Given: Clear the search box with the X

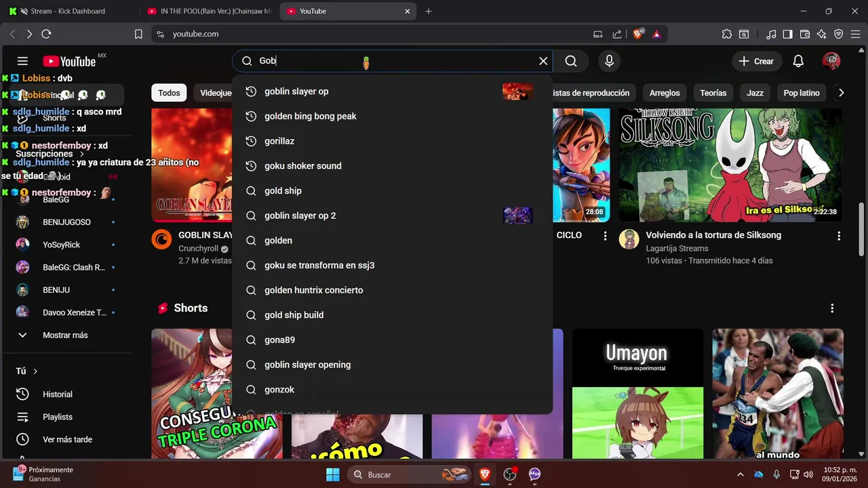Looking at the screenshot, I should pos(543,61).
